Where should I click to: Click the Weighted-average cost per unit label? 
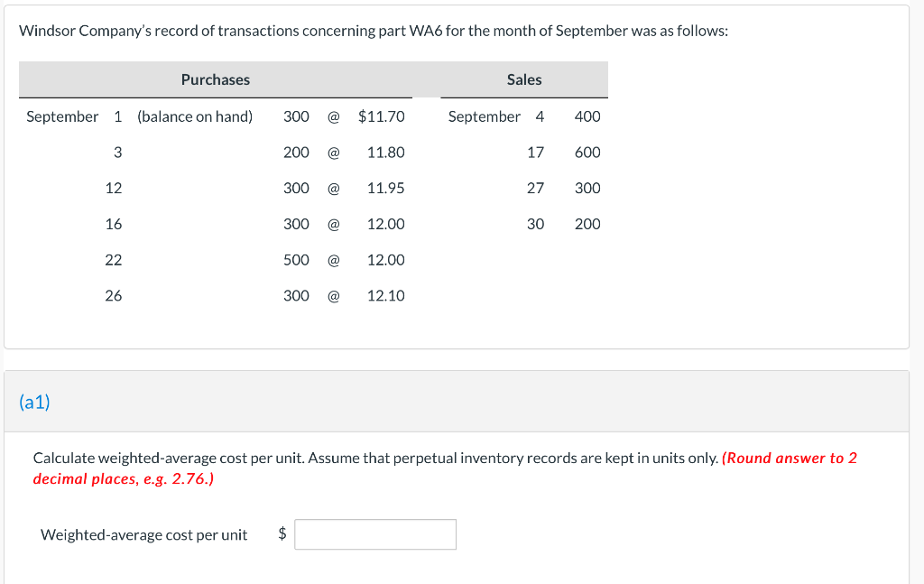pos(143,535)
